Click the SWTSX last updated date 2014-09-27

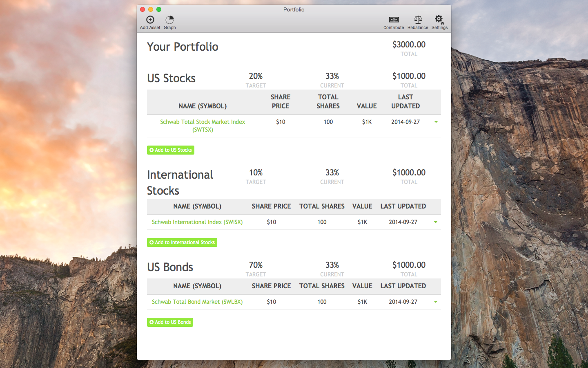[x=405, y=122]
